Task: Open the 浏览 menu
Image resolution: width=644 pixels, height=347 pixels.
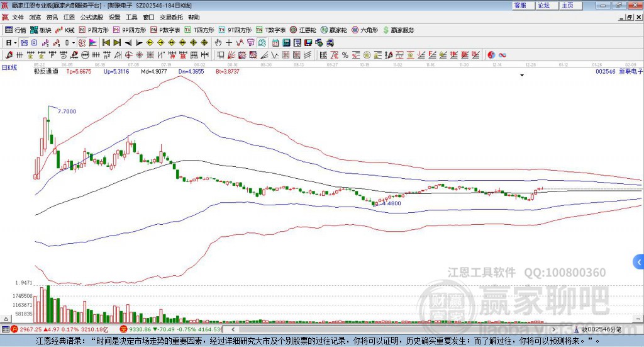Action: coord(35,17)
